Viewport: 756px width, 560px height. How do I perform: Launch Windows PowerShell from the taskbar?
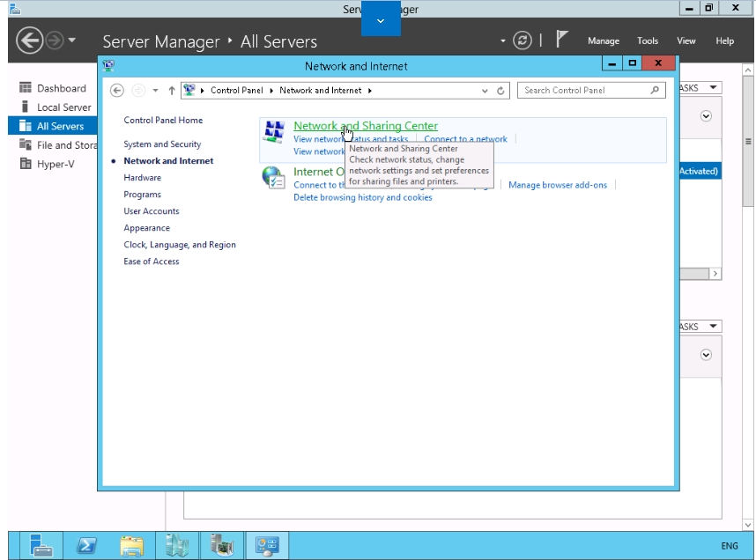(86, 545)
